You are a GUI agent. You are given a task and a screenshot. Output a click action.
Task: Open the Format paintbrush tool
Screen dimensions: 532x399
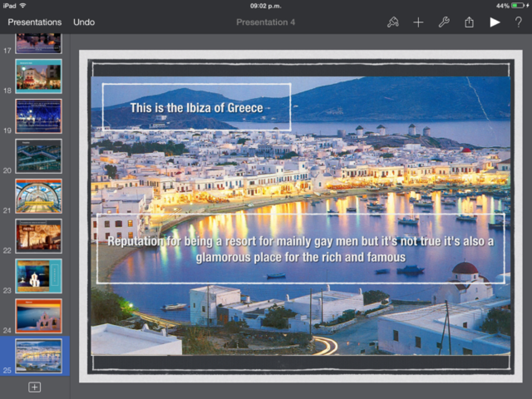393,22
